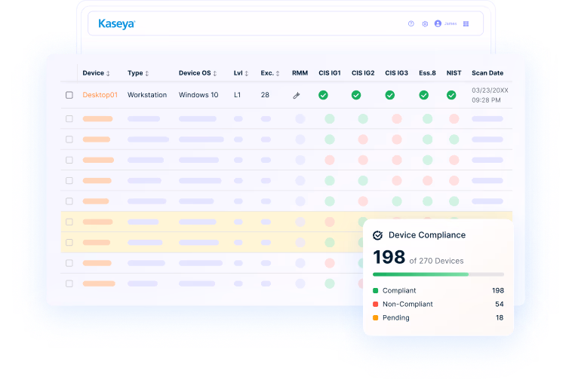Click Desktop01 CIS IG3 green checkmark

(x=390, y=95)
